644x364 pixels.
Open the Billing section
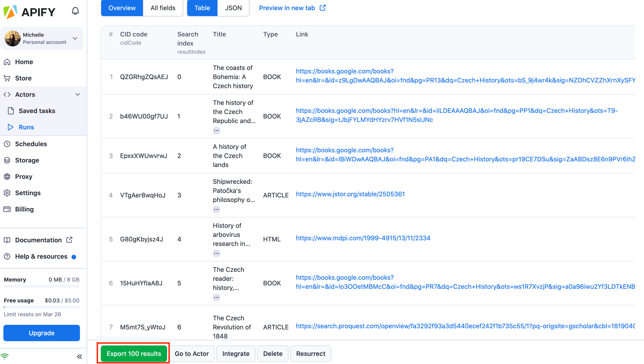pyautogui.click(x=24, y=209)
